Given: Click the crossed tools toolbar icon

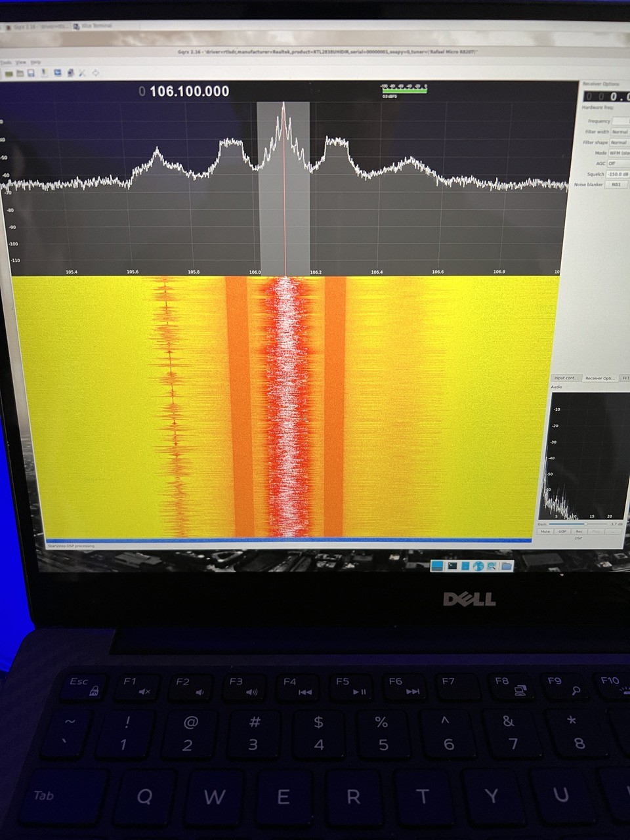Looking at the screenshot, I should click(82, 73).
